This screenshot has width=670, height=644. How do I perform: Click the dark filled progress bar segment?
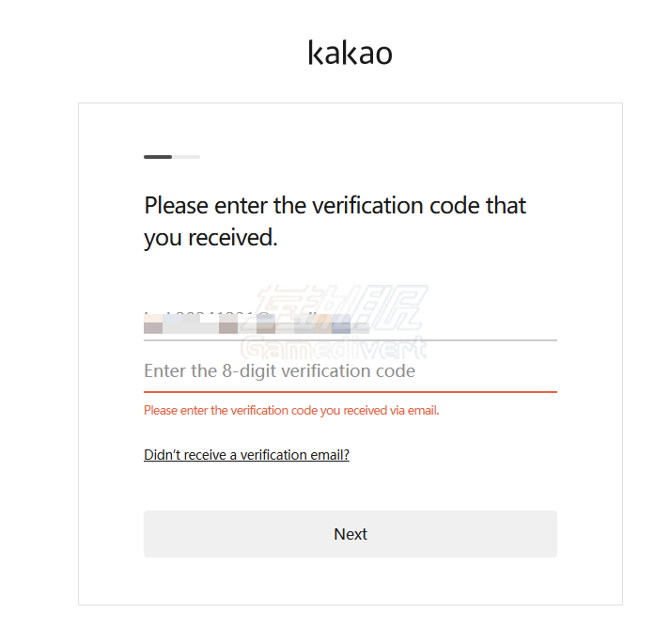157,157
